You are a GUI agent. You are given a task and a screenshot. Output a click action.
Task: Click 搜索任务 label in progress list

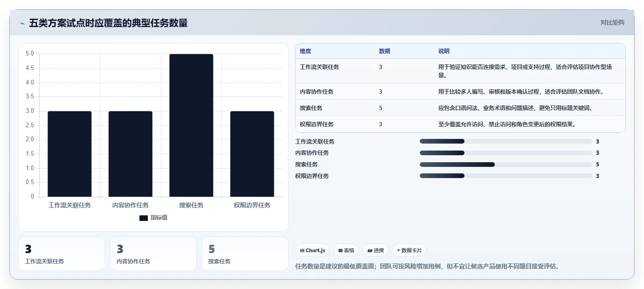coord(306,165)
